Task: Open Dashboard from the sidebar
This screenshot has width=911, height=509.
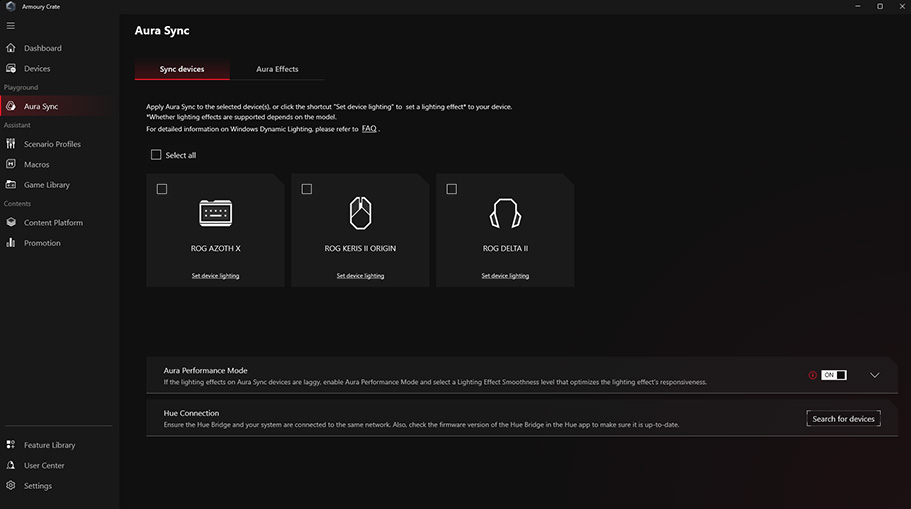Action: tap(42, 48)
